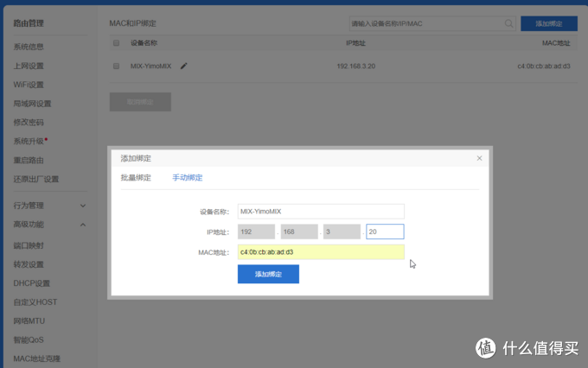Viewport: 588px width, 368px height.
Task: Open 上网设置 in the sidebar
Action: (29, 66)
